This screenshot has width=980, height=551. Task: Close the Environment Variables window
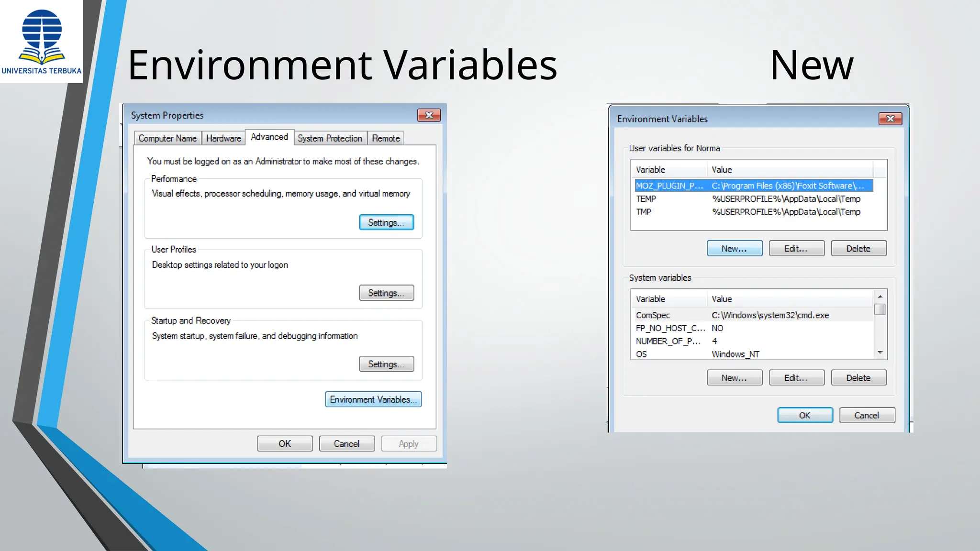(890, 119)
